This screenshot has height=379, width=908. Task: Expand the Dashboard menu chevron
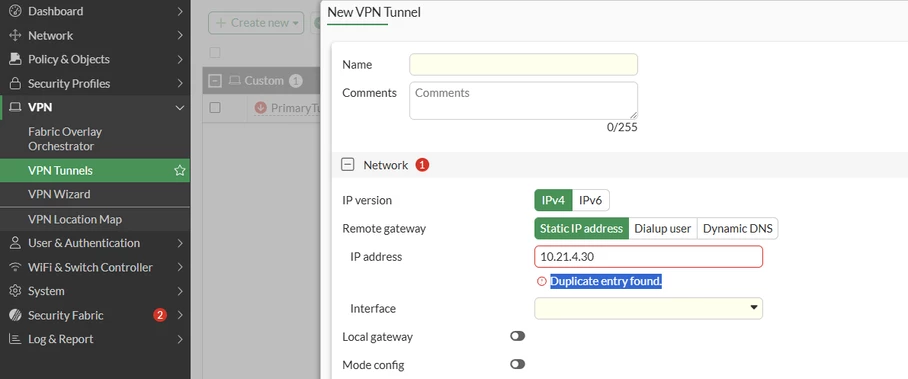pyautogui.click(x=180, y=11)
